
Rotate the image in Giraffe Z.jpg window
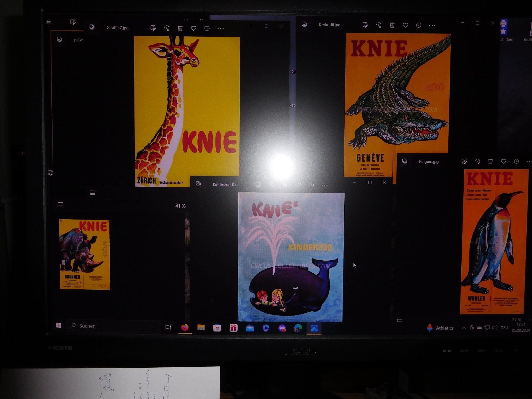[167, 28]
